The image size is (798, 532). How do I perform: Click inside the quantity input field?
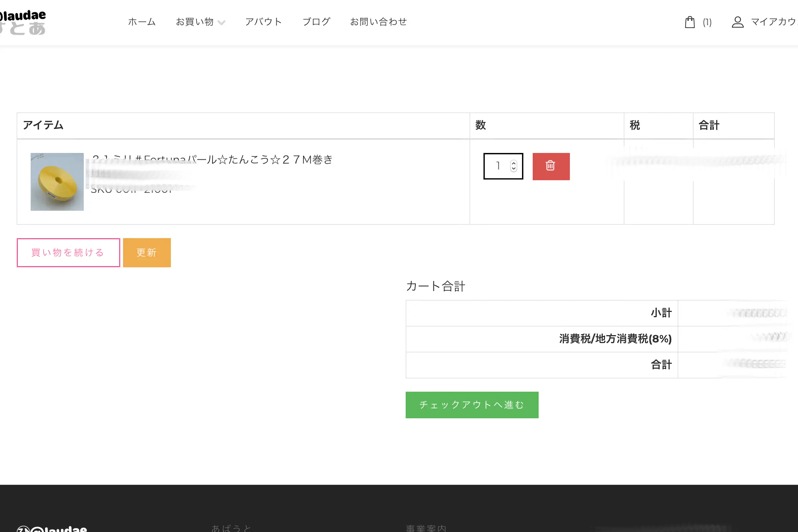497,166
